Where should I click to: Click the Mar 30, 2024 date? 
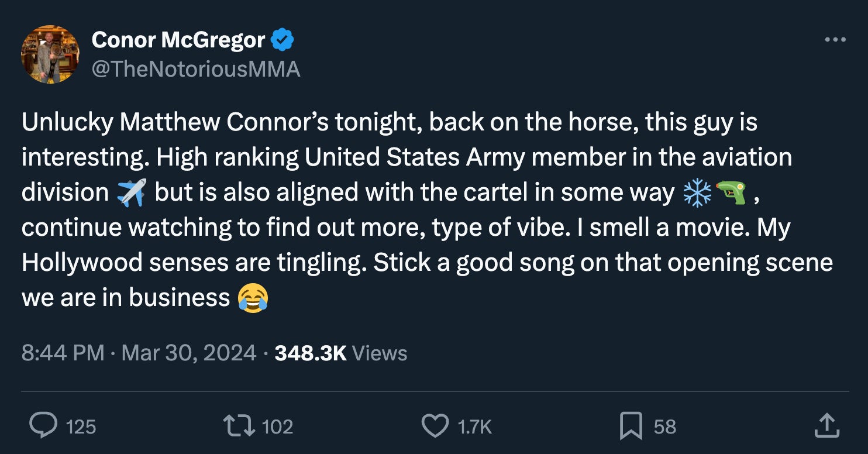pos(189,353)
